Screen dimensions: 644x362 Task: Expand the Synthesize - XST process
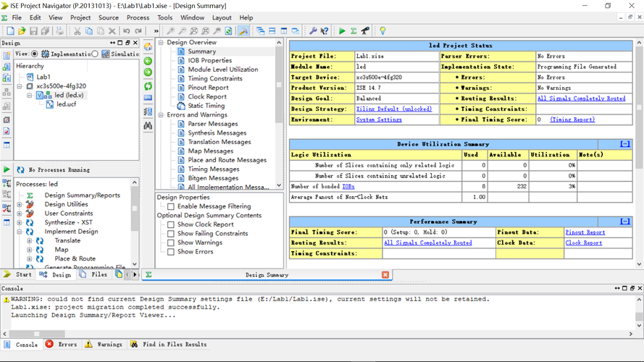(x=20, y=222)
